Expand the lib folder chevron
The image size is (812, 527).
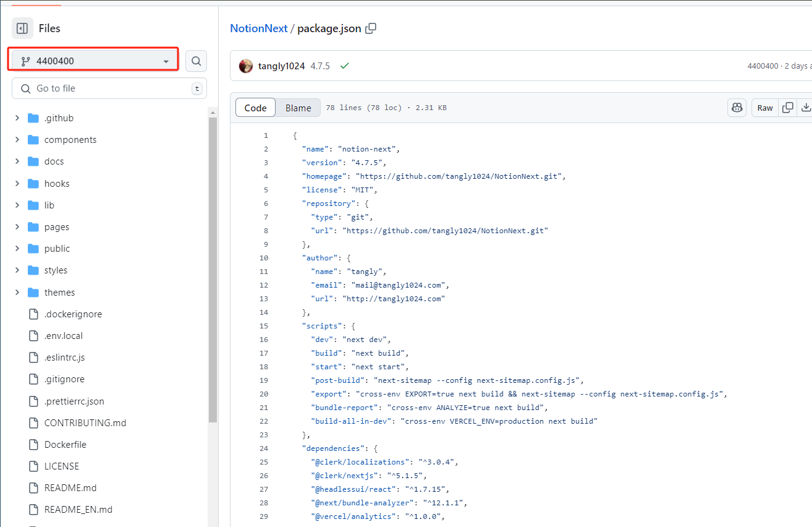[17, 205]
